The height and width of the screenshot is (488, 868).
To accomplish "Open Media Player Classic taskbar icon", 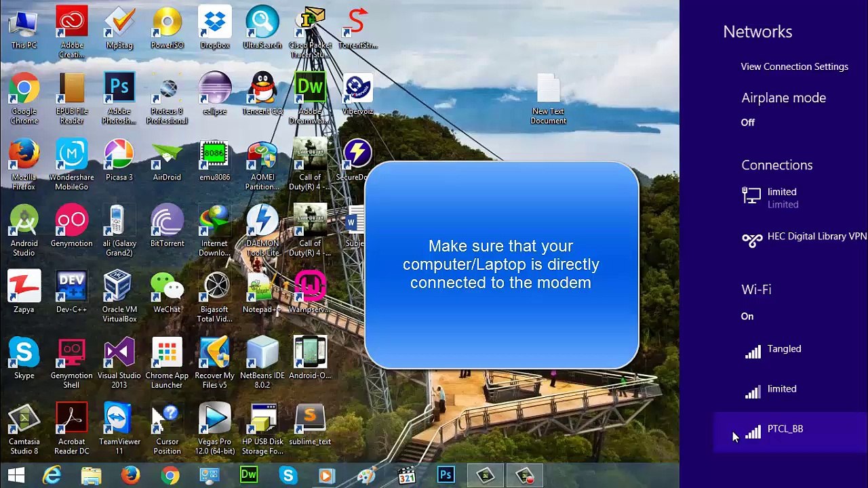I will [x=406, y=476].
